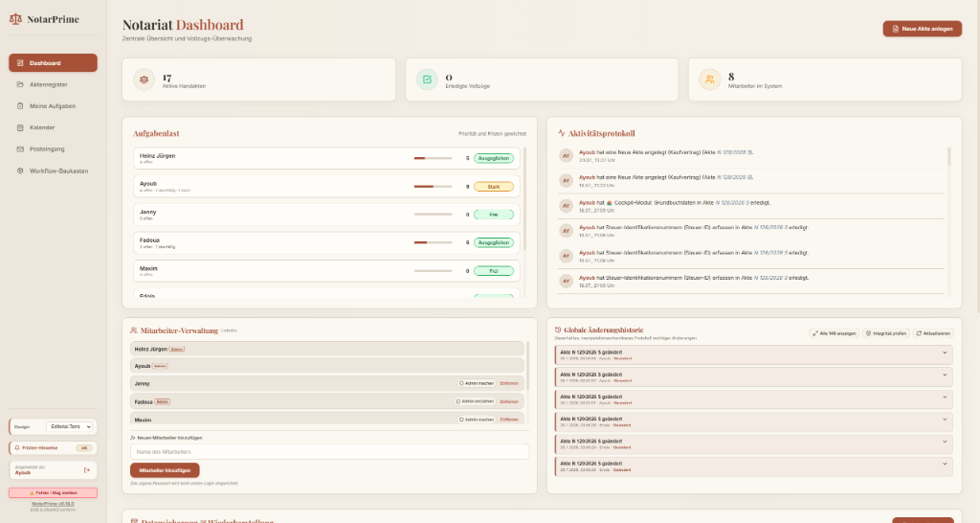Click the Aktualisieren button
The height and width of the screenshot is (523, 980).
(x=933, y=333)
